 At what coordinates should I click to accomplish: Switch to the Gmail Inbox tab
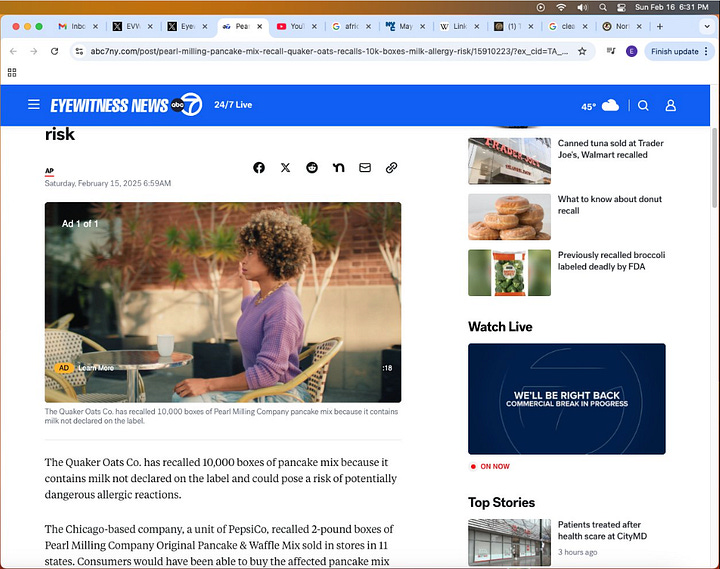pos(77,27)
